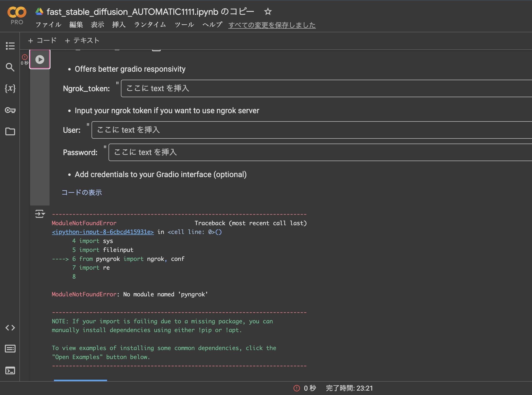This screenshot has height=395, width=532.
Task: Click the User text input field
Action: tap(312, 130)
